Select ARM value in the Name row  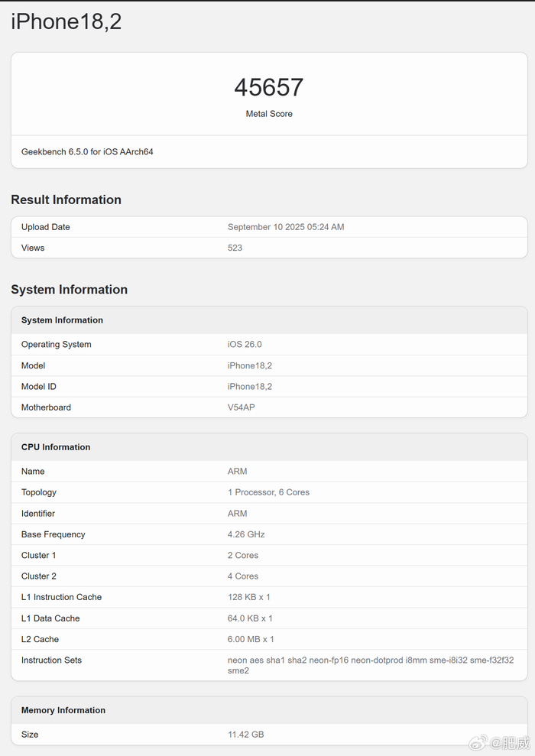[237, 472]
